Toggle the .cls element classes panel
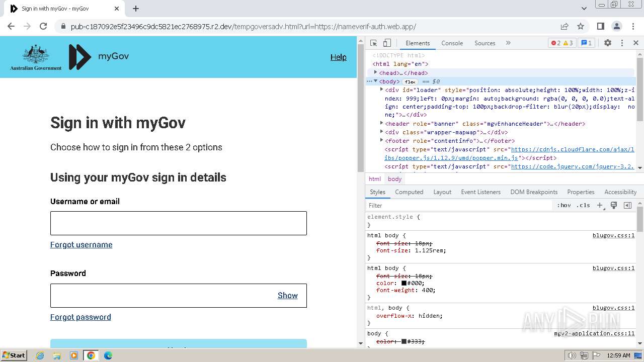 pyautogui.click(x=583, y=205)
